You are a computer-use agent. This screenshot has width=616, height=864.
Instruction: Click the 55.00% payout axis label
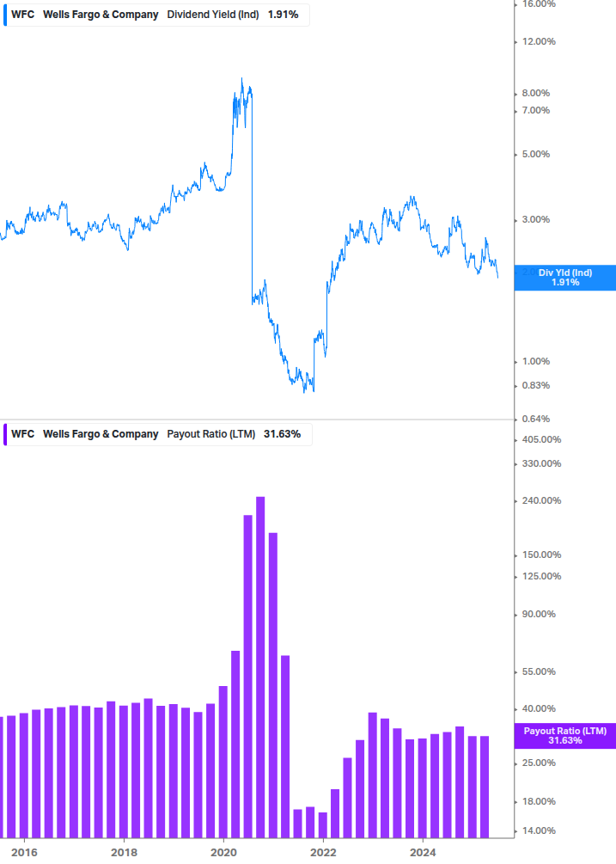(539, 671)
